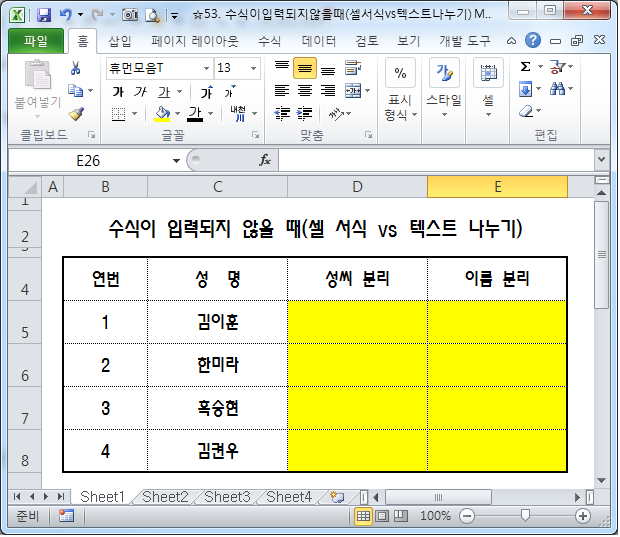Switch to the 페이지 레이아웃 tab

(195, 40)
